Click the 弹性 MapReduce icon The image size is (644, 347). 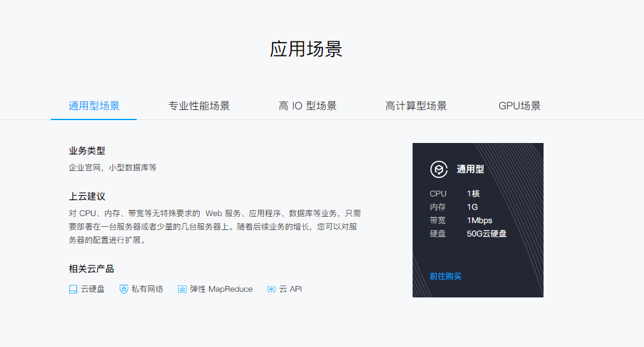click(182, 289)
